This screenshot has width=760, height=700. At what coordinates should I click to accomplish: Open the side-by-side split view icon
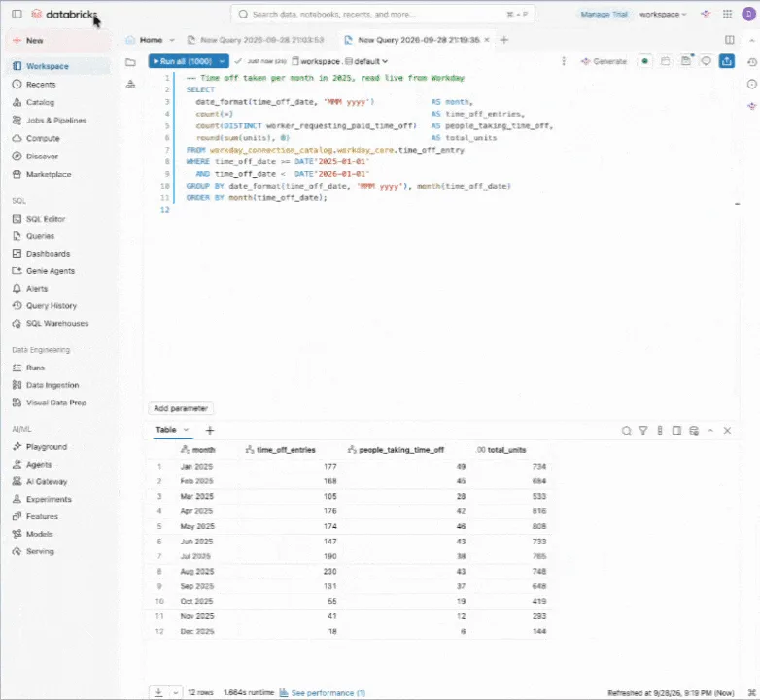(x=730, y=40)
